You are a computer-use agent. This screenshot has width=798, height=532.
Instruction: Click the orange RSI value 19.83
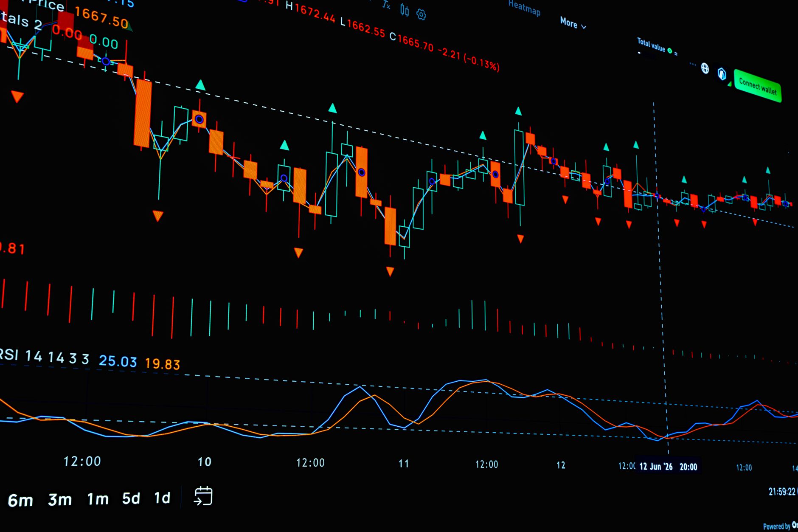[163, 364]
